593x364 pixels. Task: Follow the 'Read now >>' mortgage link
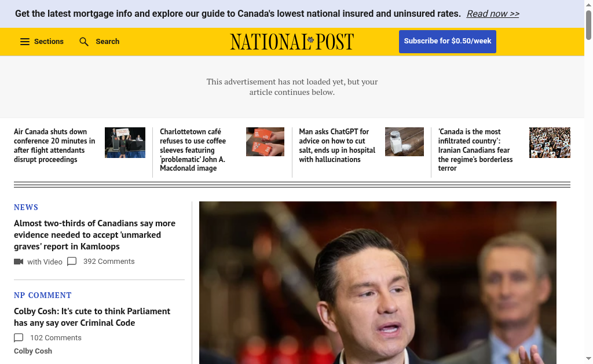[x=493, y=14]
